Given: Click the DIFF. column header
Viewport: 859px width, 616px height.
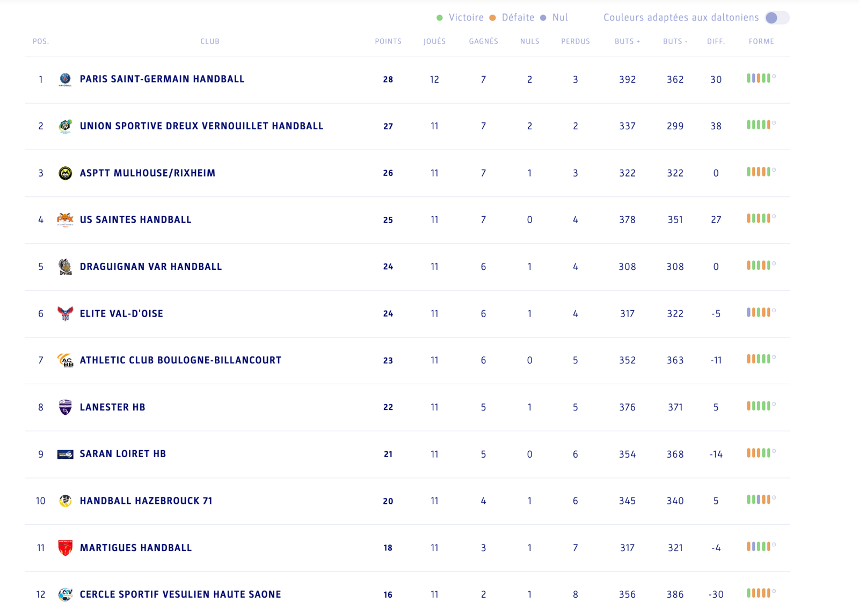Looking at the screenshot, I should (716, 41).
